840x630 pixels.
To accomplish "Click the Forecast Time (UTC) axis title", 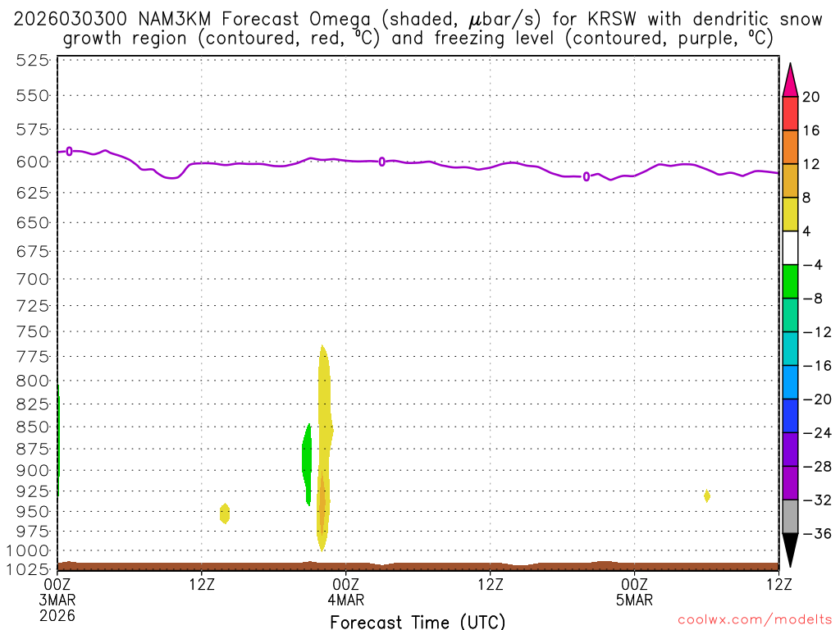I will coord(418,622).
